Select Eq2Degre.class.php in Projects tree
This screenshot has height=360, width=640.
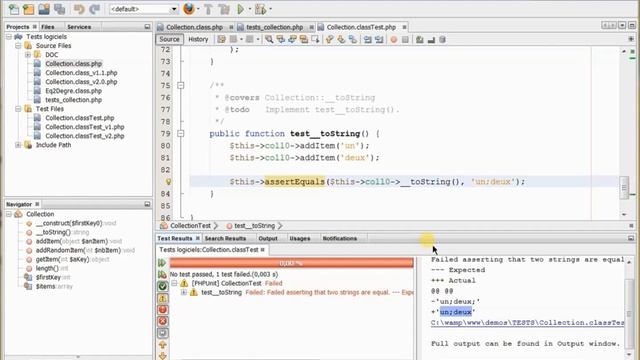73,91
